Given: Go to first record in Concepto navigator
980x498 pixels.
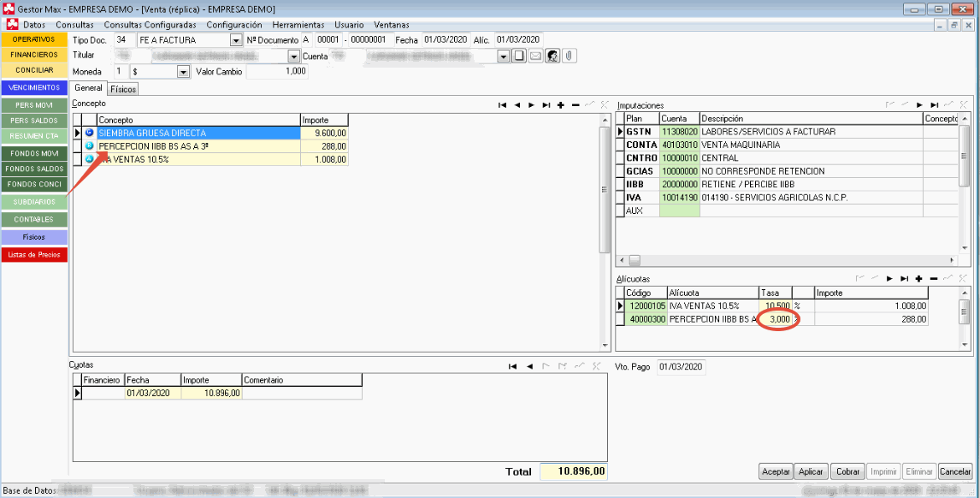Looking at the screenshot, I should coord(502,105).
